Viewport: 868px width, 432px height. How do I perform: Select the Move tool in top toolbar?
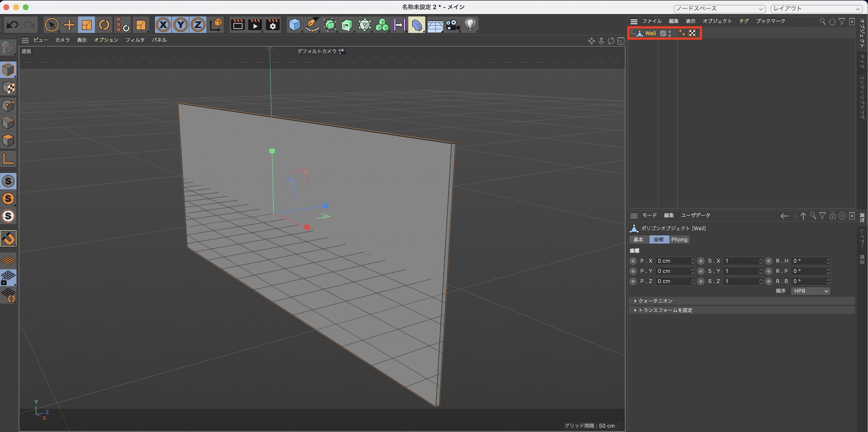(x=69, y=25)
